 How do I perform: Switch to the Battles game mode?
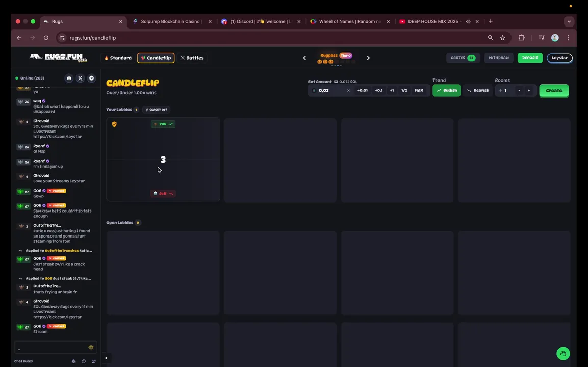192,58
